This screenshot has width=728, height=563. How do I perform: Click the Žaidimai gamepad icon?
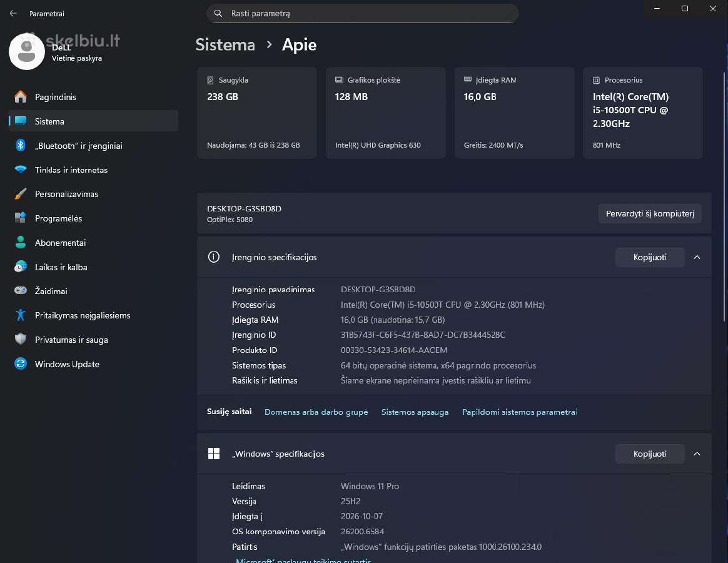21,291
